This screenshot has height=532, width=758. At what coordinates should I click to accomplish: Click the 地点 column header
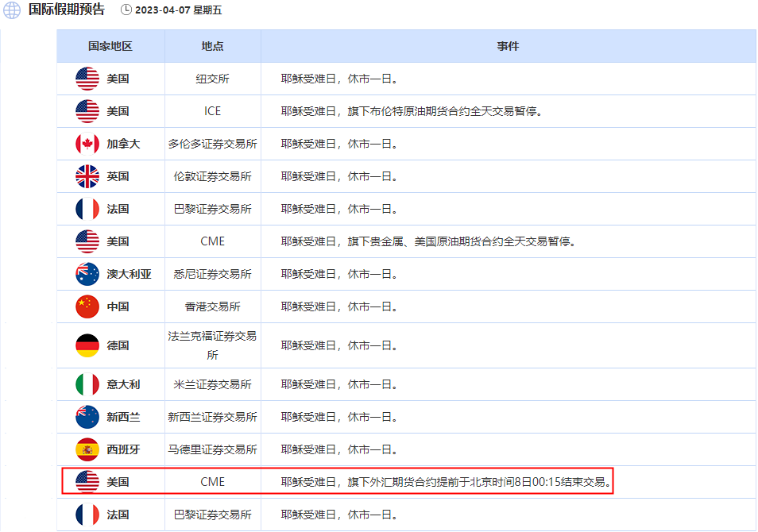pyautogui.click(x=212, y=46)
